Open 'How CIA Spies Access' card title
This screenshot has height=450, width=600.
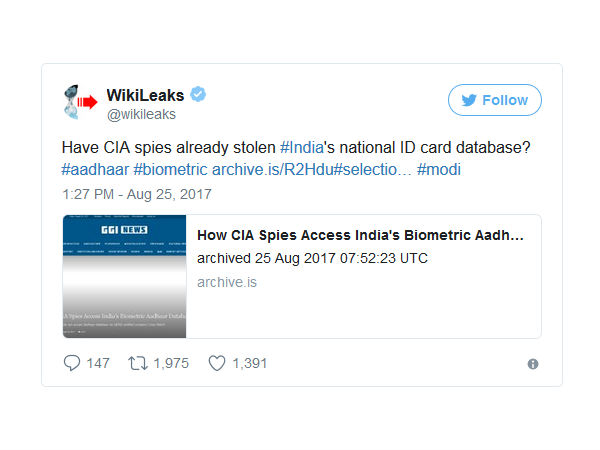[360, 235]
